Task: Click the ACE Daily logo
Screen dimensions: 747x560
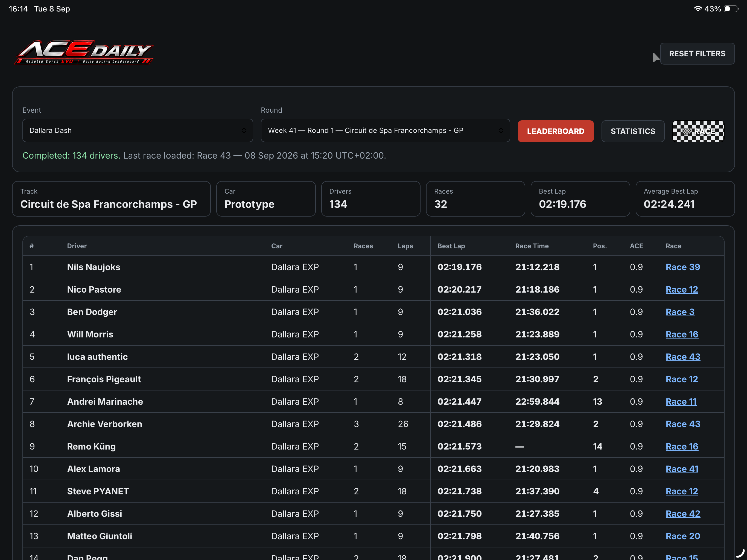Action: [x=83, y=52]
